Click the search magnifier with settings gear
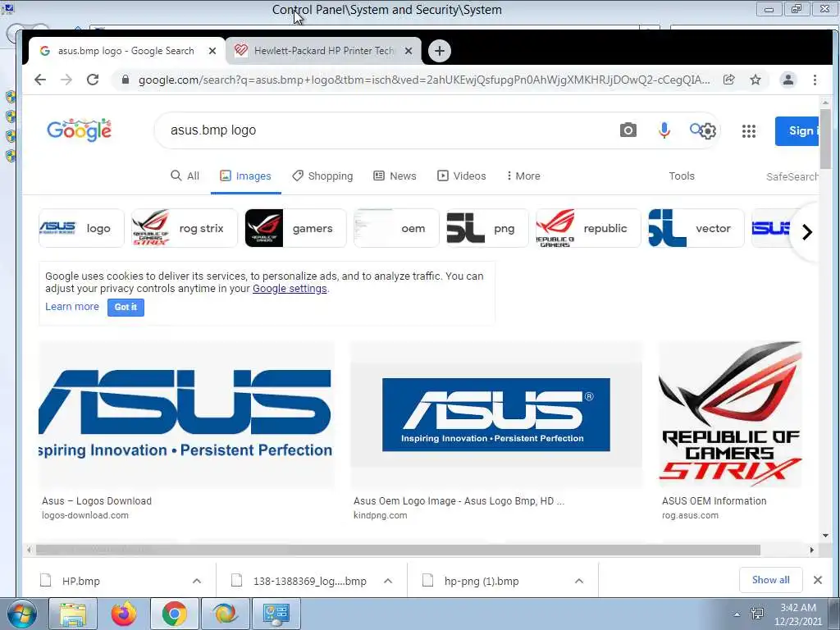Viewport: 840px width, 630px height. pyautogui.click(x=703, y=130)
